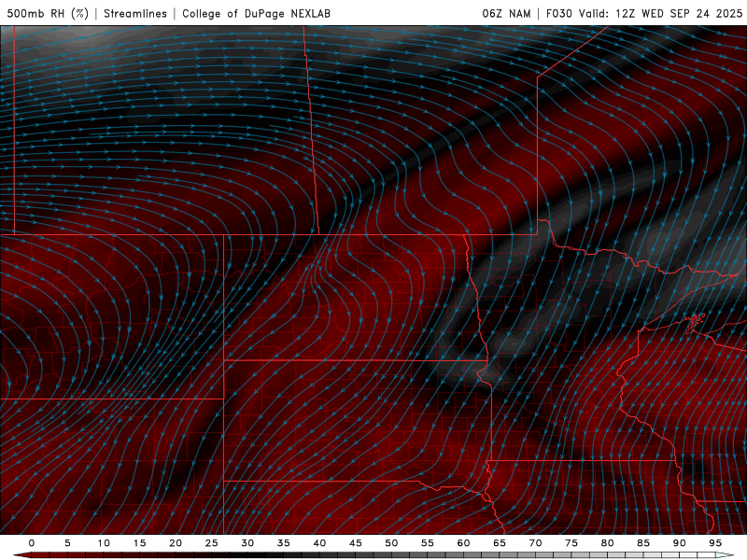Click the small red island cluster on the map
This screenshot has height=560, width=747.
click(695, 320)
